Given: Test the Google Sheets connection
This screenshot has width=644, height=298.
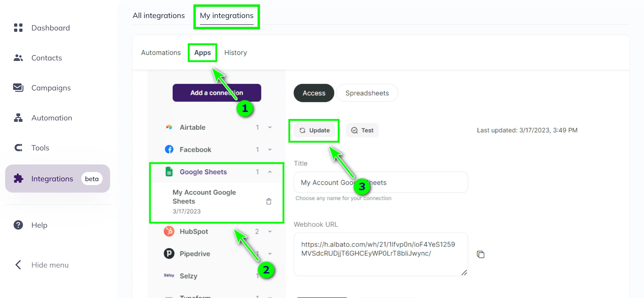Looking at the screenshot, I should (x=362, y=130).
